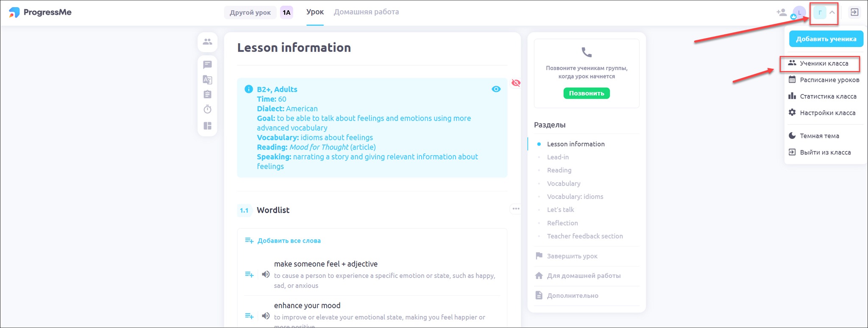Open the Wordlist three-dots options menu
This screenshot has height=328, width=868.
pyautogui.click(x=516, y=208)
